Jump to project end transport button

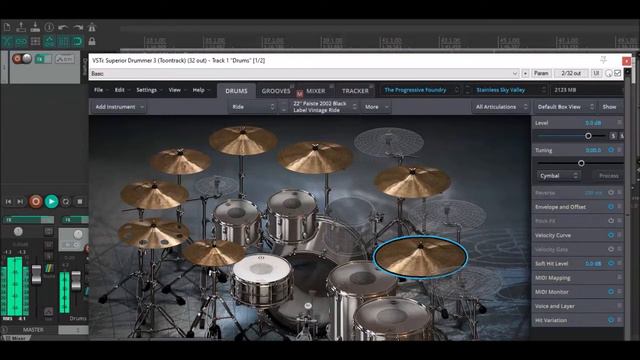click(x=20, y=201)
